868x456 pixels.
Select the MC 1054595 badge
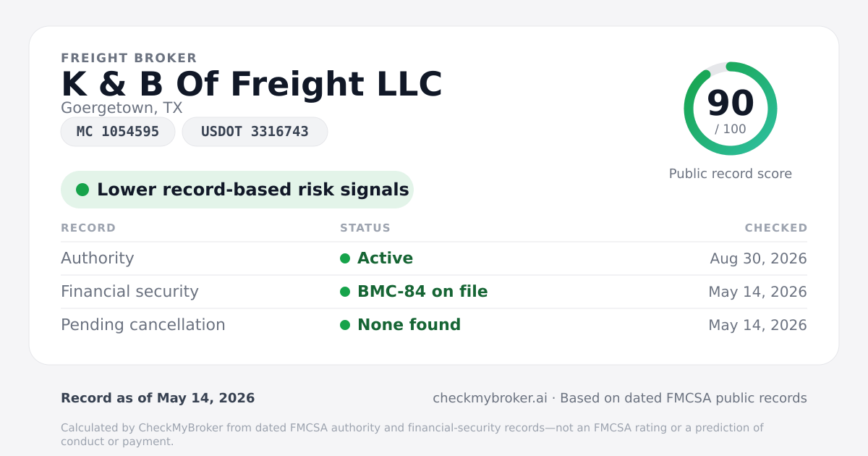118,132
